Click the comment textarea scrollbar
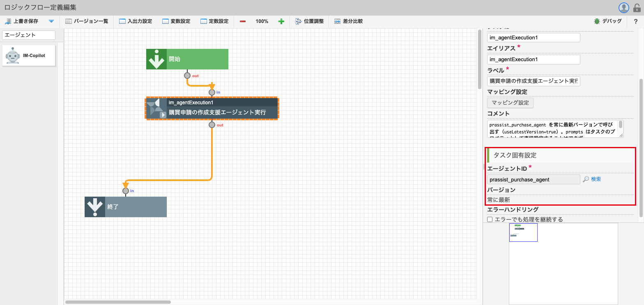644x305 pixels. pyautogui.click(x=621, y=124)
